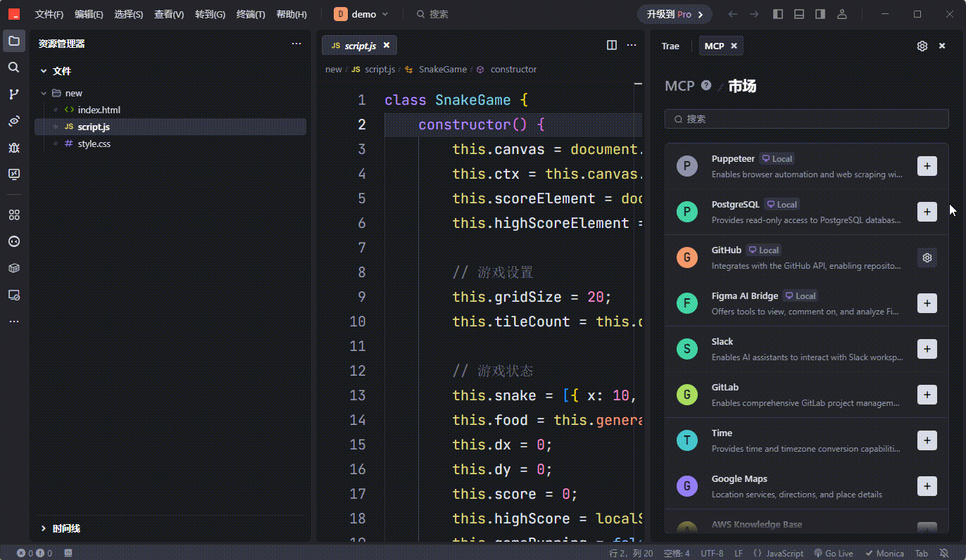966x560 pixels.
Task: Open the demo project dropdown
Action: [362, 14]
